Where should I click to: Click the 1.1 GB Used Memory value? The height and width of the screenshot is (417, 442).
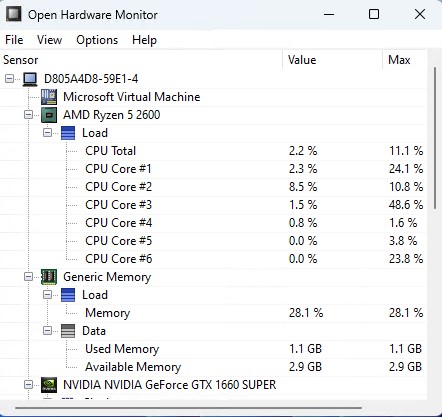pyautogui.click(x=305, y=349)
